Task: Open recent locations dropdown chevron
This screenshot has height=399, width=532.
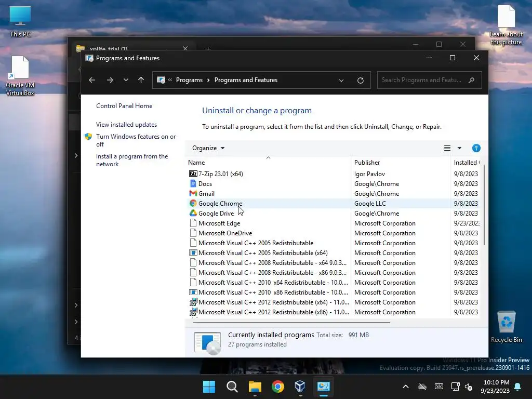Action: coord(126,80)
